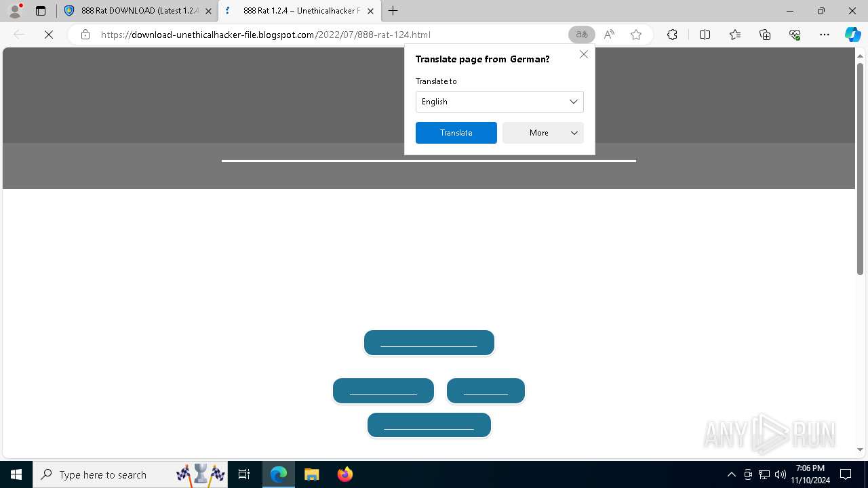Image resolution: width=868 pixels, height=488 pixels.
Task: Switch to the 888 Rat DOWNLOAD tab
Action: pyautogui.click(x=138, y=11)
